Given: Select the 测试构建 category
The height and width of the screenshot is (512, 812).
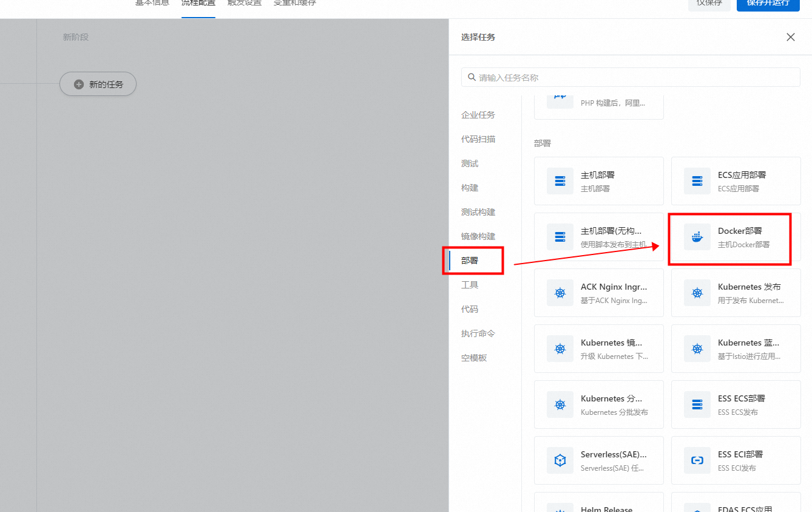Looking at the screenshot, I should 478,212.
